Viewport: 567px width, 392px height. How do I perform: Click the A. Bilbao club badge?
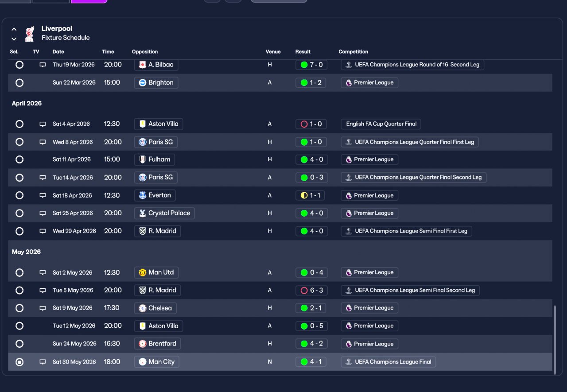[x=143, y=65]
